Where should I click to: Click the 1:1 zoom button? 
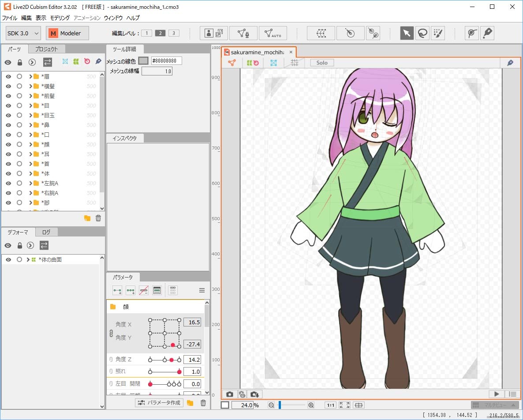click(331, 405)
